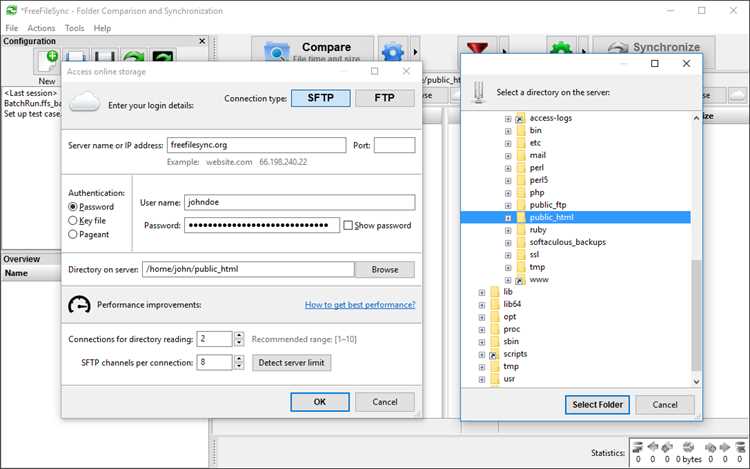The height and width of the screenshot is (469, 750).
Task: Choose SFTP connection type
Action: coord(320,98)
